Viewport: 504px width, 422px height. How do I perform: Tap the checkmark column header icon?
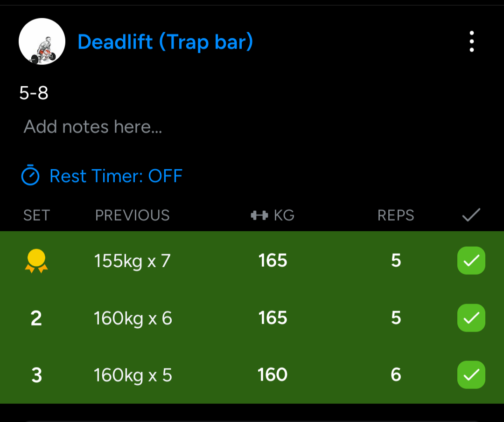tap(471, 215)
